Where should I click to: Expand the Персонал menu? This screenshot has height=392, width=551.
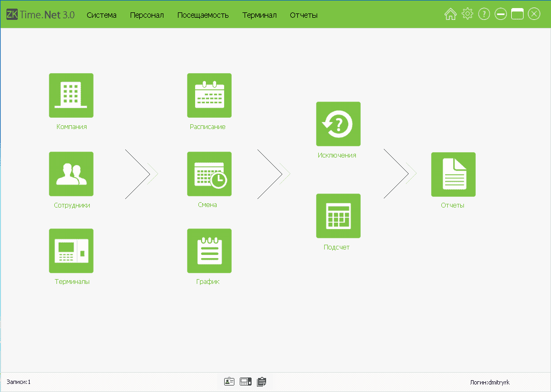coord(147,15)
